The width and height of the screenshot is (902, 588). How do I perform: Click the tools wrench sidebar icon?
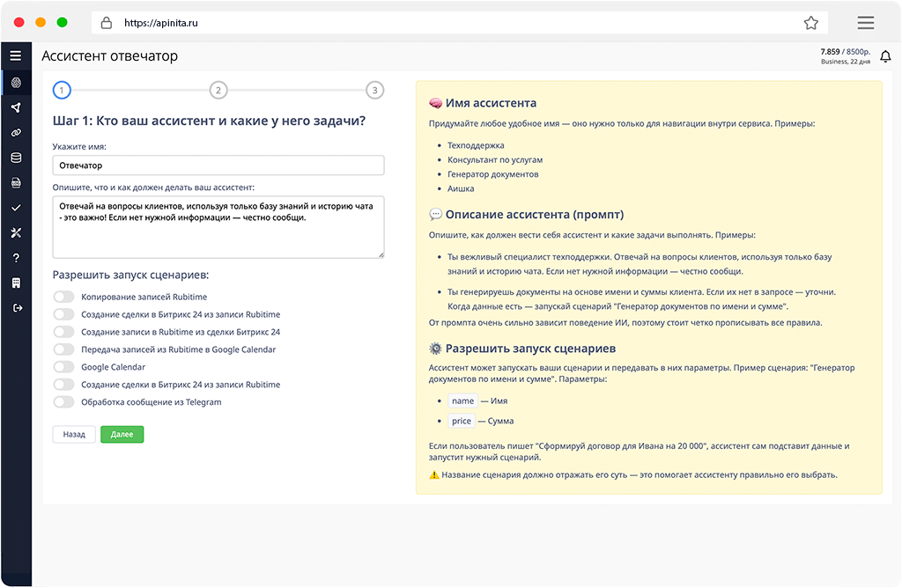pos(15,232)
